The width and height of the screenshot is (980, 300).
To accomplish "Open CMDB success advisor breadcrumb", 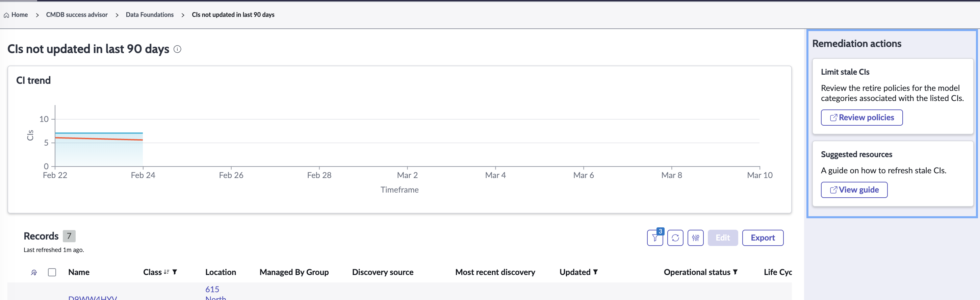I will tap(77, 15).
